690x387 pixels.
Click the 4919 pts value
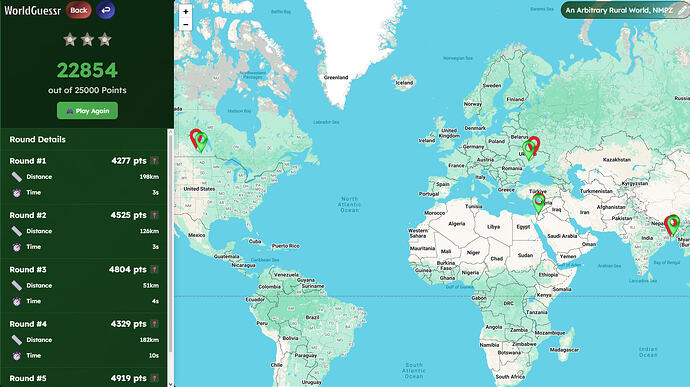click(128, 378)
